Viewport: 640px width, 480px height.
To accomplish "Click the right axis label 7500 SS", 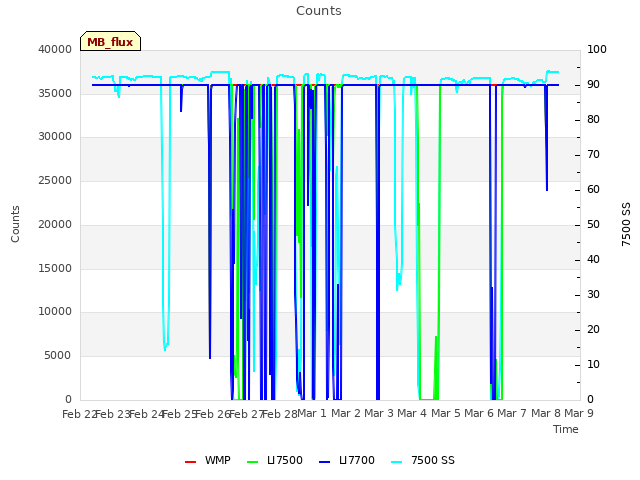I will (626, 224).
